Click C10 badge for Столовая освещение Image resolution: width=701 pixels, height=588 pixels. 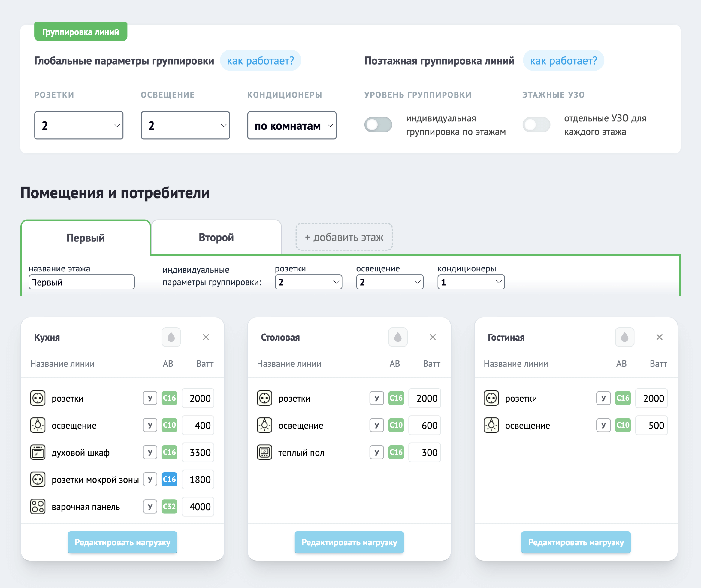[396, 425]
